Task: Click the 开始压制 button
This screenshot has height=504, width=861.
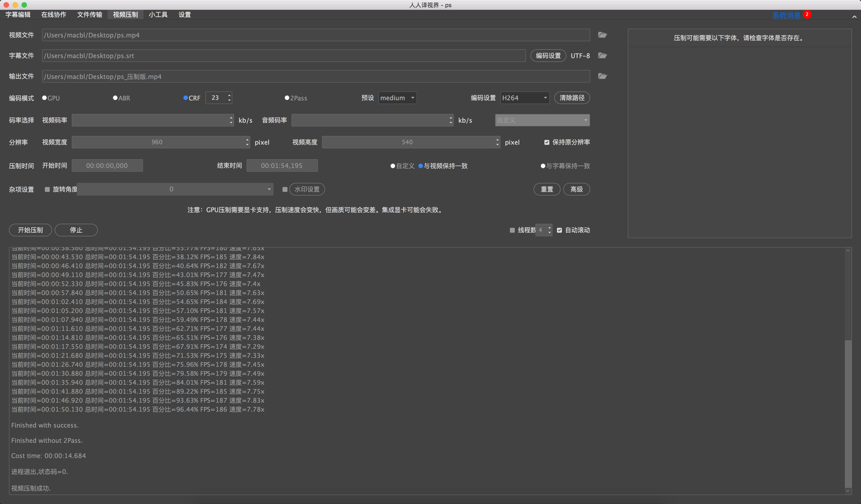Action: 30,230
